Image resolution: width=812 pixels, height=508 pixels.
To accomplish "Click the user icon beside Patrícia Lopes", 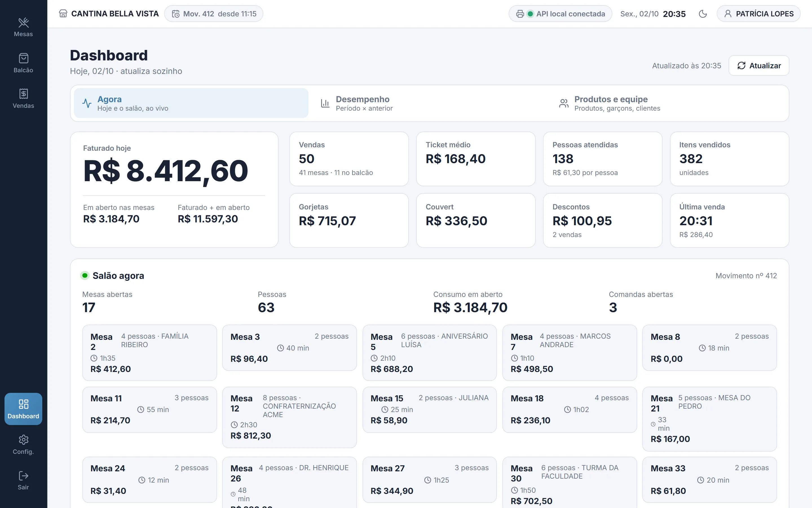I will (728, 14).
